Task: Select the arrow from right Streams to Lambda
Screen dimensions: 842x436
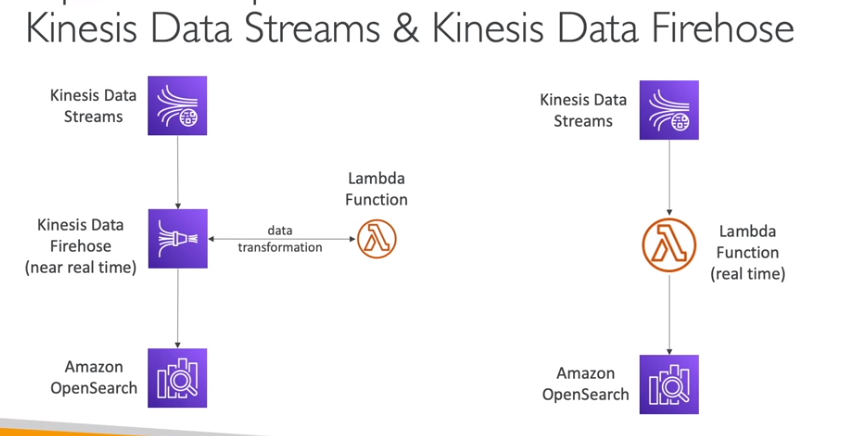Action: point(667,176)
